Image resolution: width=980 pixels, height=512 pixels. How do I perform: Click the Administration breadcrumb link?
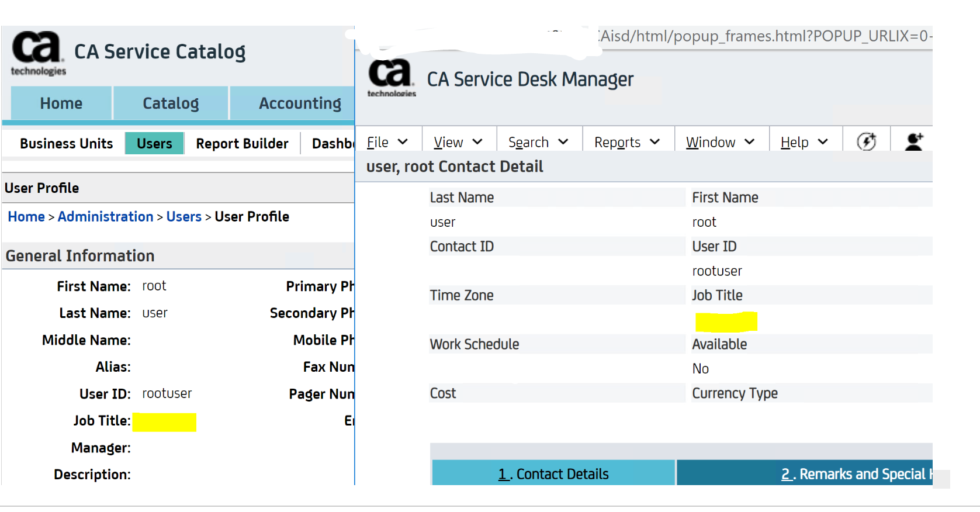[x=105, y=217]
